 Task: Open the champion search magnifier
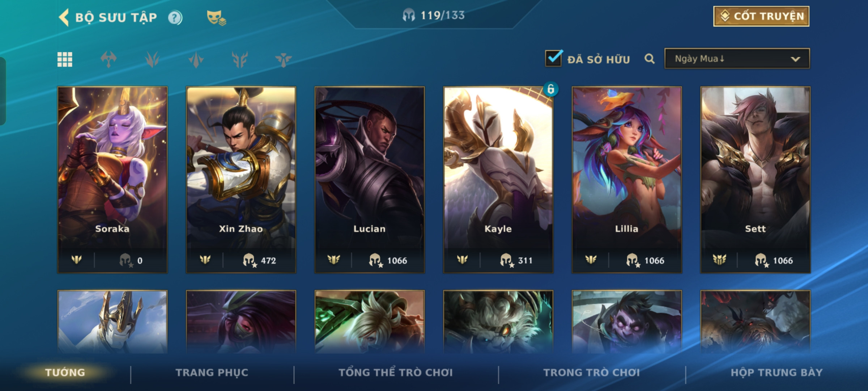pyautogui.click(x=650, y=59)
